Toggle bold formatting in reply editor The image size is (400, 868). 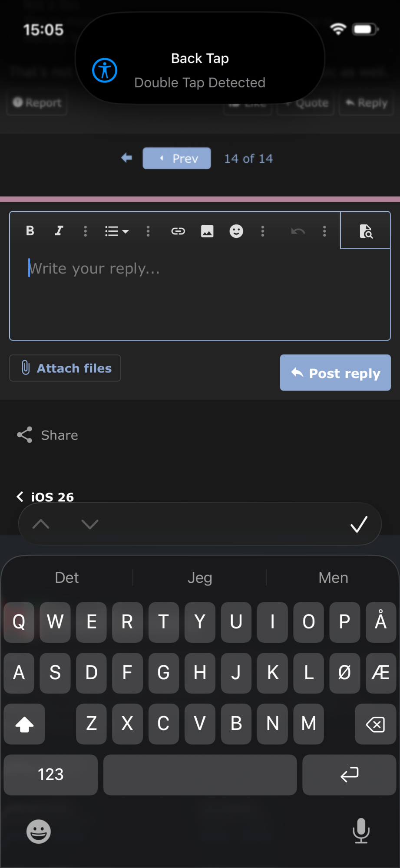coord(30,231)
